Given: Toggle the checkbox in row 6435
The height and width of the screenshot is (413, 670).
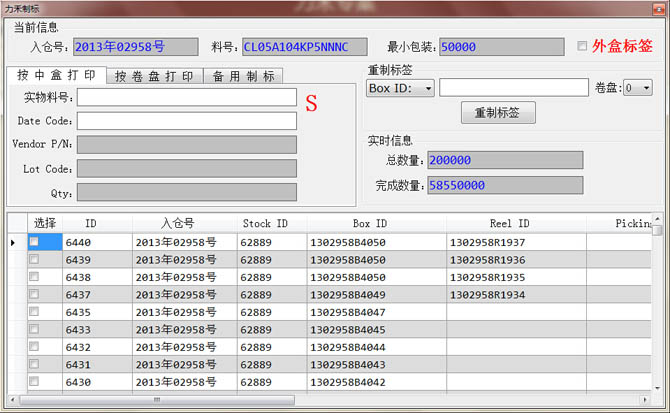Looking at the screenshot, I should pyautogui.click(x=34, y=312).
